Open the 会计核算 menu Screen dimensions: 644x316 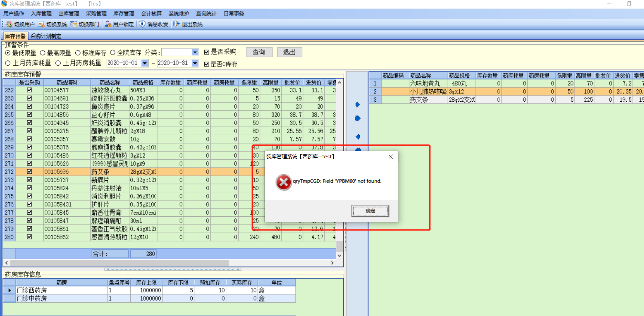[x=151, y=14]
